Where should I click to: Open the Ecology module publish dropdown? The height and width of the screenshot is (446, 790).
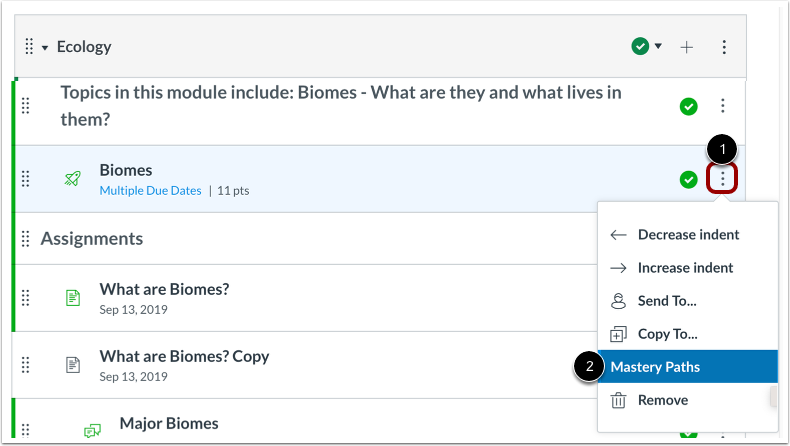(646, 47)
